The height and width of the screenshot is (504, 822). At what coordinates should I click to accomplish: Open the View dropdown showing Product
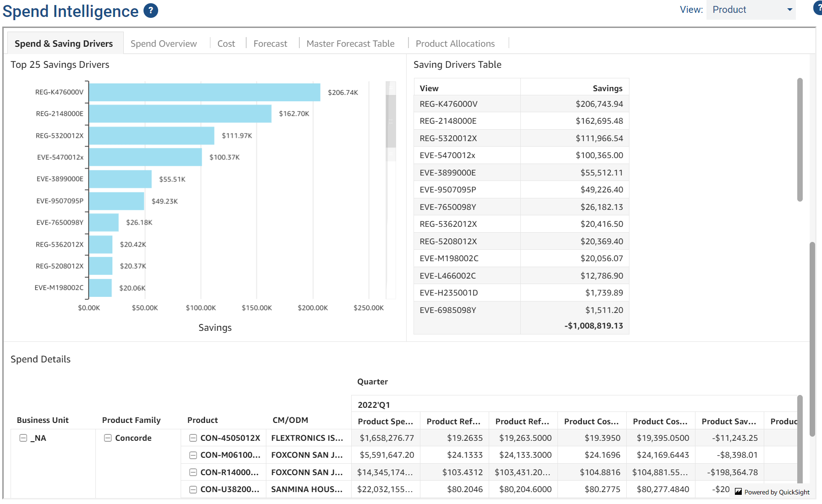click(750, 10)
